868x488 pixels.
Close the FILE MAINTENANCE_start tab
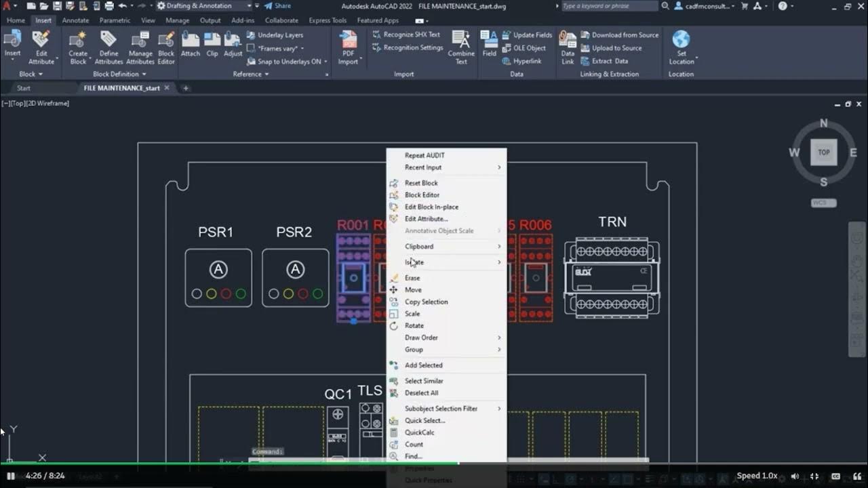(x=167, y=88)
